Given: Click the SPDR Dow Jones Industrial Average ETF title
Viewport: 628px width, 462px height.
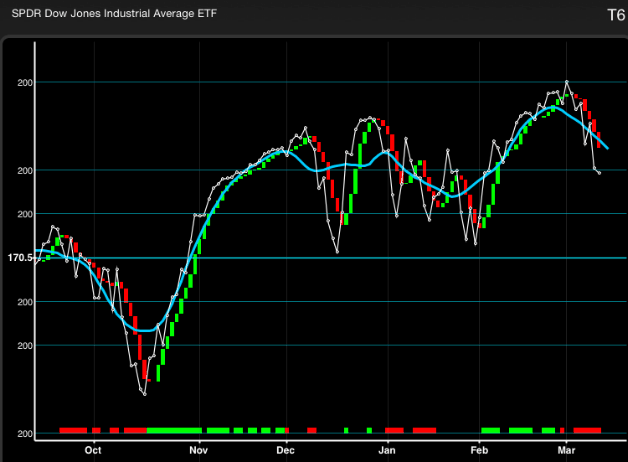Looking at the screenshot, I should [114, 13].
